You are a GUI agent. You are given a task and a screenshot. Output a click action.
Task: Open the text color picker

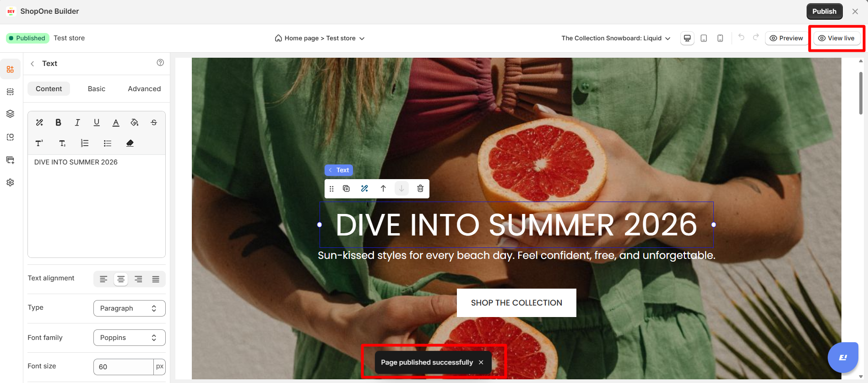click(116, 122)
